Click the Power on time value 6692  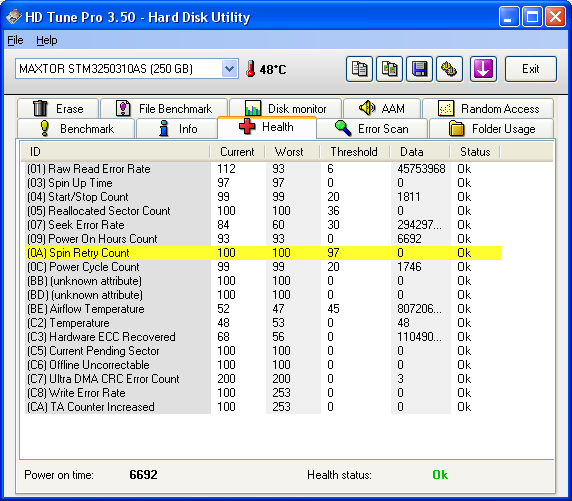tap(143, 475)
